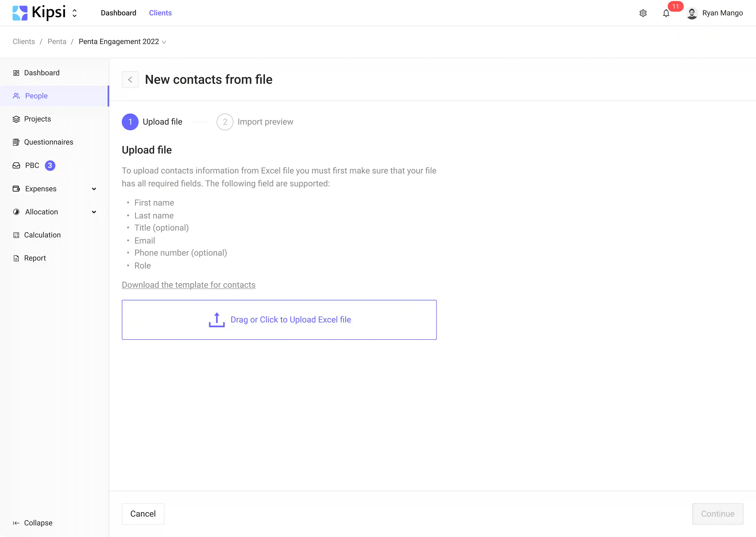Screen dimensions: 756x537
Task: Download the template for contacts link
Action: point(188,285)
